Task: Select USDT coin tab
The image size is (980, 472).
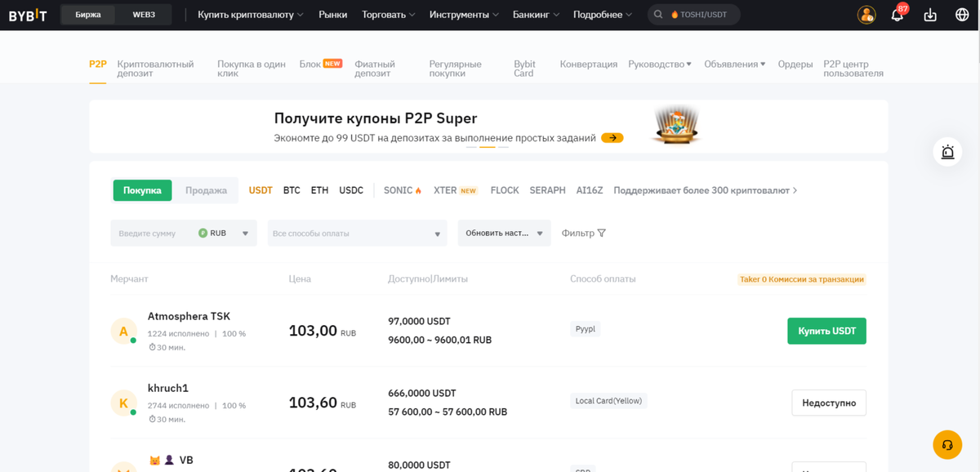Action: 261,190
